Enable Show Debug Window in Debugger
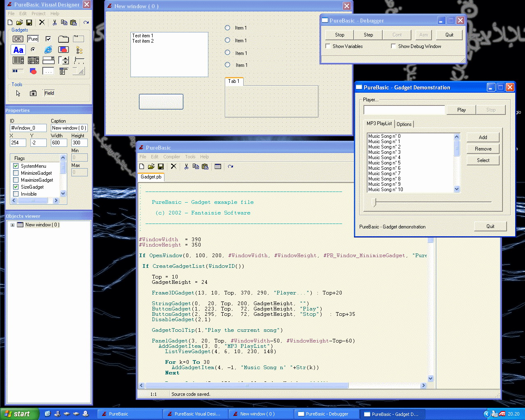 394,46
